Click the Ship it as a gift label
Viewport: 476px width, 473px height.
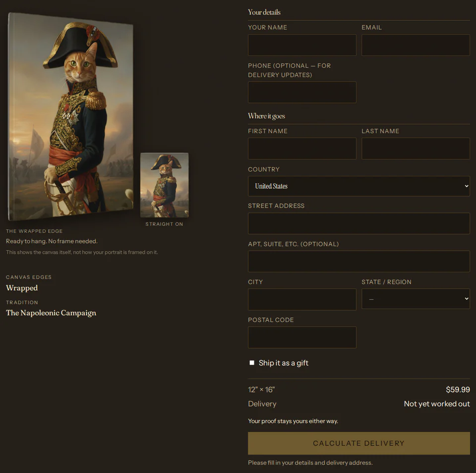[283, 363]
